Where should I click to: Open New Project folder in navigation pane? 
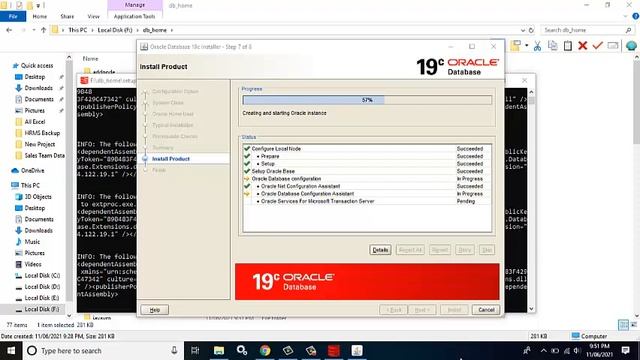point(40,144)
